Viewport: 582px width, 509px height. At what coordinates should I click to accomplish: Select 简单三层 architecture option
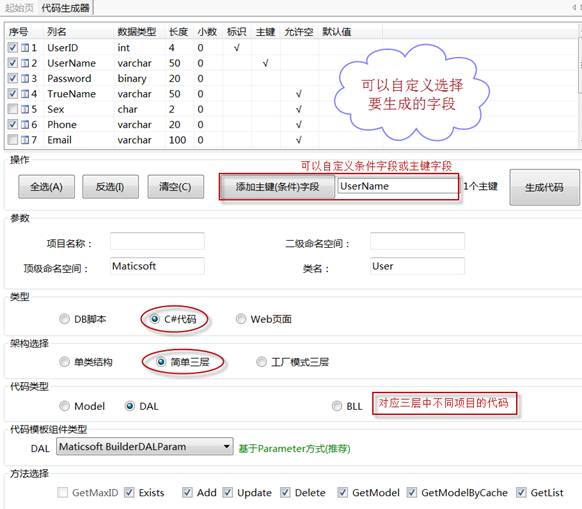[x=161, y=362]
